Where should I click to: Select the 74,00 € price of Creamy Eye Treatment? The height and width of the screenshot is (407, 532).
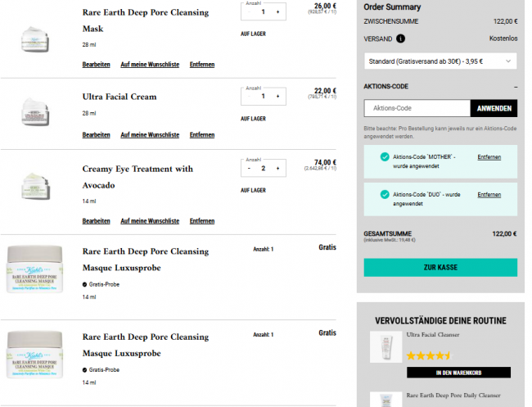click(x=325, y=162)
